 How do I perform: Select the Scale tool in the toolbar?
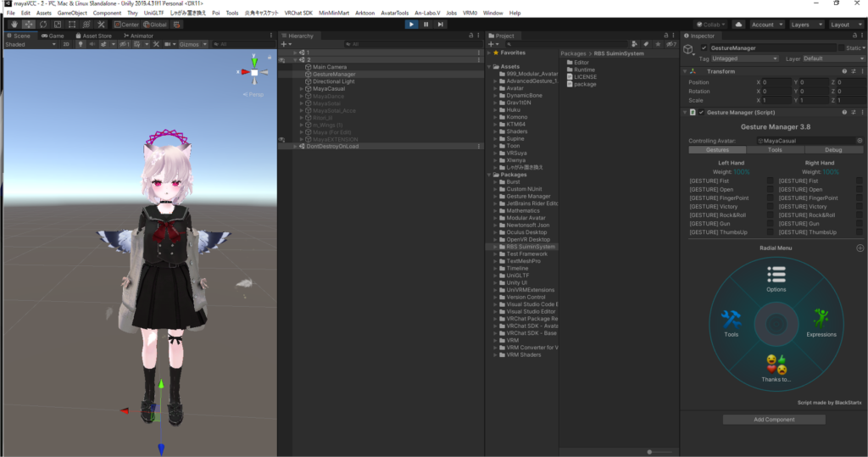(x=58, y=25)
